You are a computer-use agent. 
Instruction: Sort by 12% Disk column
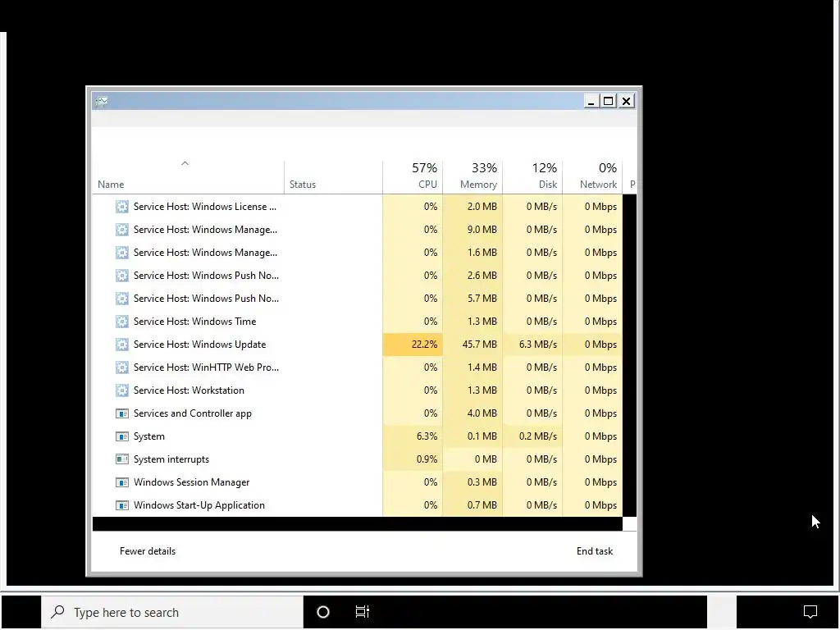tap(533, 177)
